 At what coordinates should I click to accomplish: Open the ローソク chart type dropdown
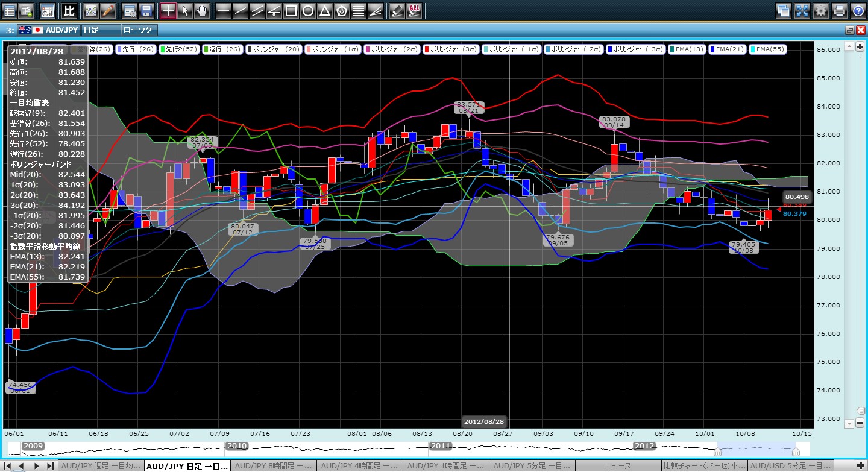pos(139,30)
